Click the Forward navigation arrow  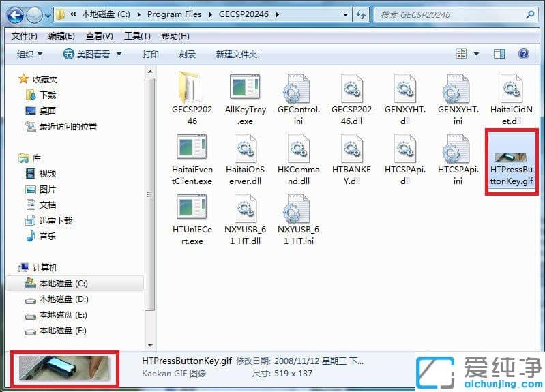tap(34, 15)
